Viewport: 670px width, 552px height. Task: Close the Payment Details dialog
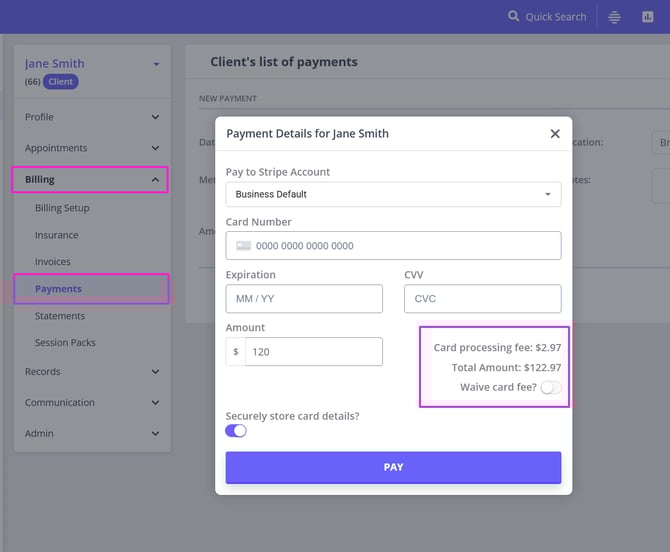555,134
